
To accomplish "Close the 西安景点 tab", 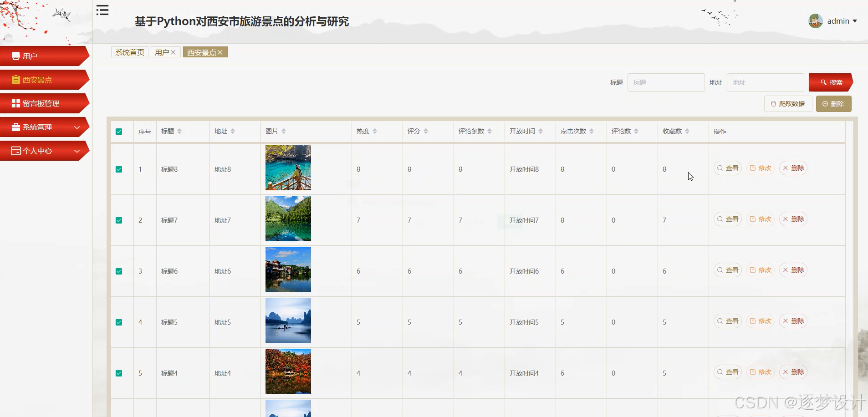I will tap(220, 52).
